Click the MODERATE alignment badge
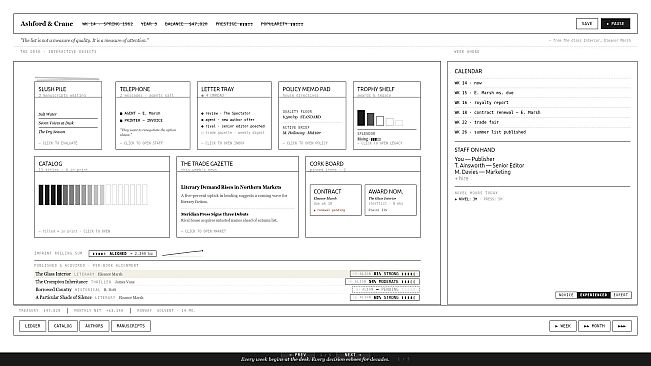Screen dimensions: 651x366 [x=382, y=282]
